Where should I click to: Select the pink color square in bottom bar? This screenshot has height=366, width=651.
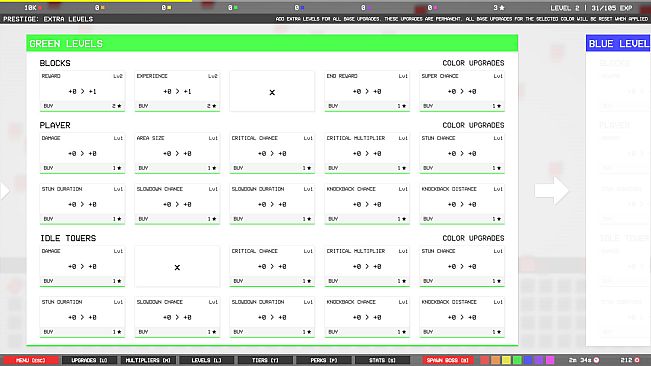coord(550,360)
